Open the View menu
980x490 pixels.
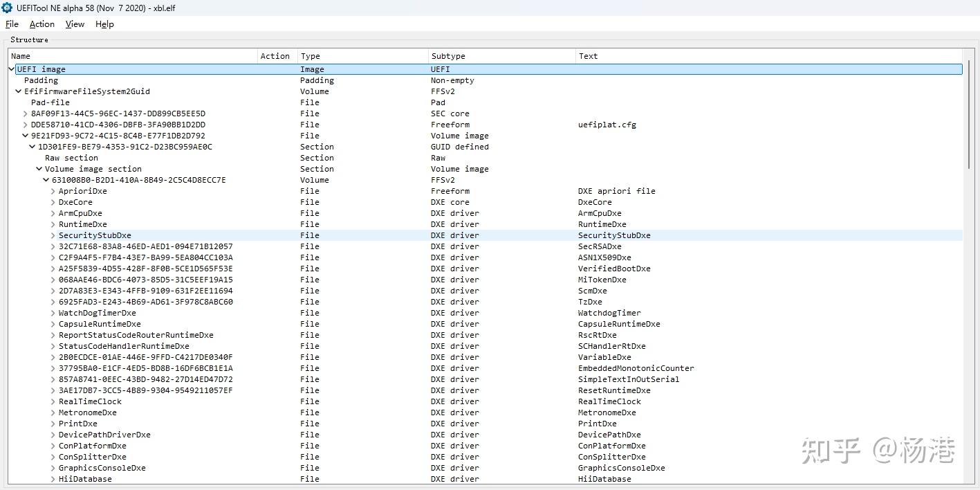pyautogui.click(x=74, y=24)
